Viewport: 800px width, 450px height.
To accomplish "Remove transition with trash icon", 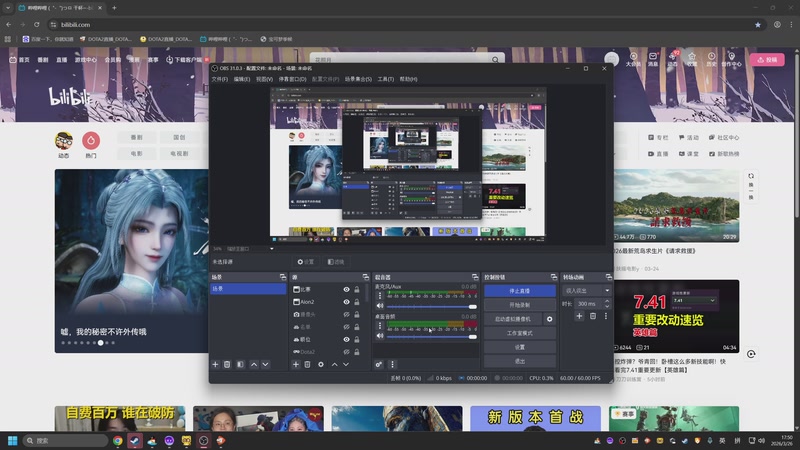I will click(x=593, y=316).
